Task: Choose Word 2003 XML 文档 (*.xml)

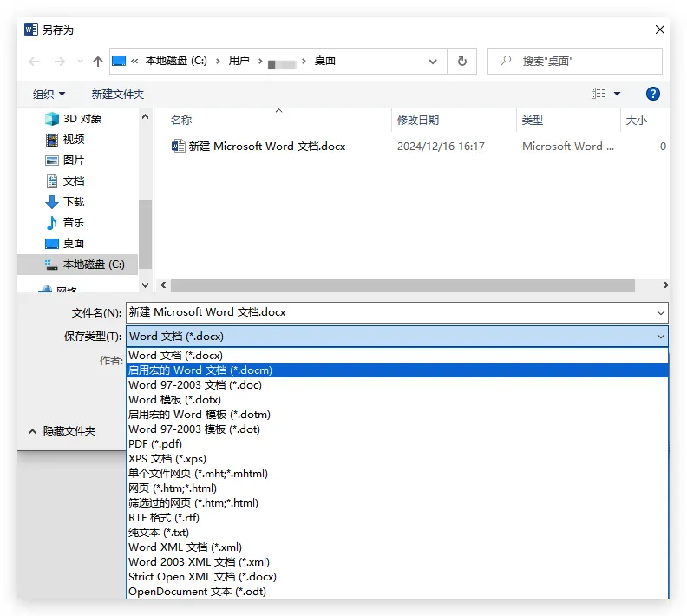Action: pos(397,562)
